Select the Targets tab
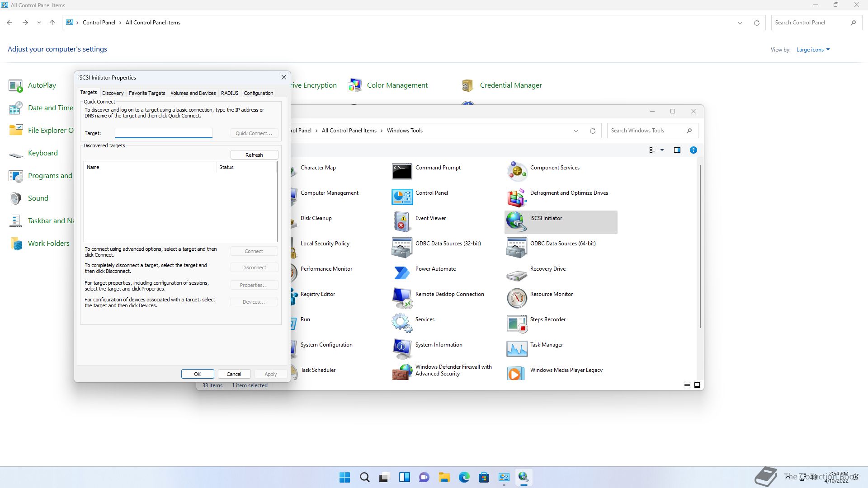 (x=89, y=92)
